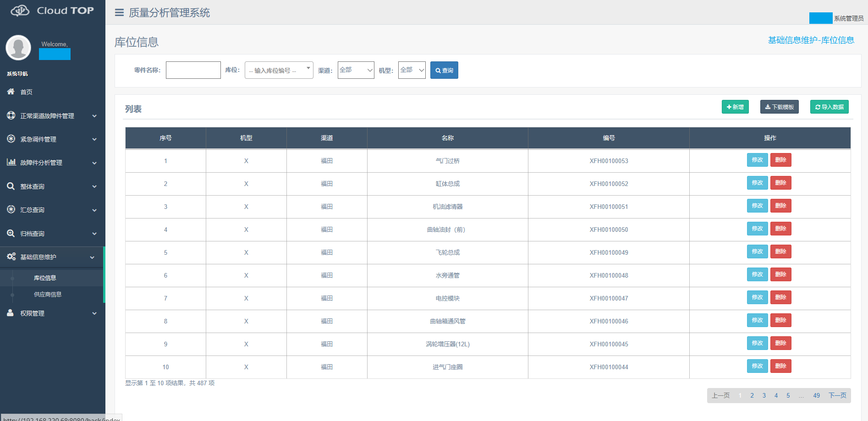Expand 紧急调件管理 chevron

pos(94,139)
